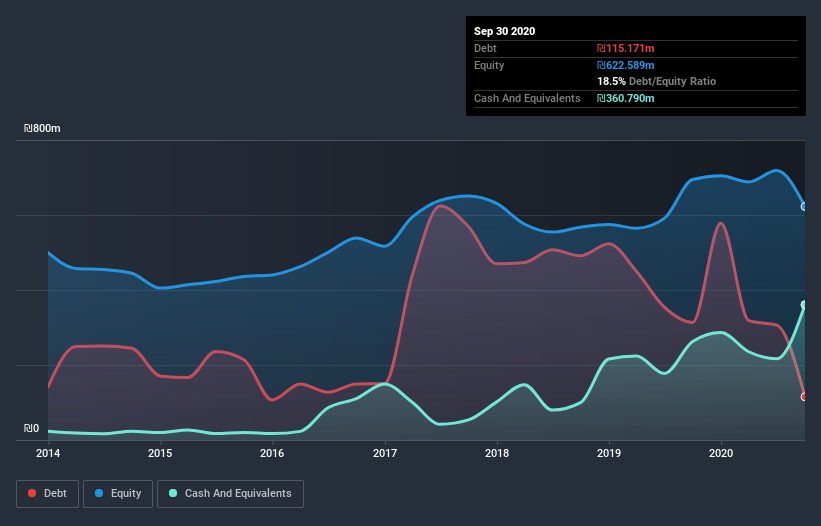
Task: Click the 2018 x-axis label
Action: pos(497,453)
